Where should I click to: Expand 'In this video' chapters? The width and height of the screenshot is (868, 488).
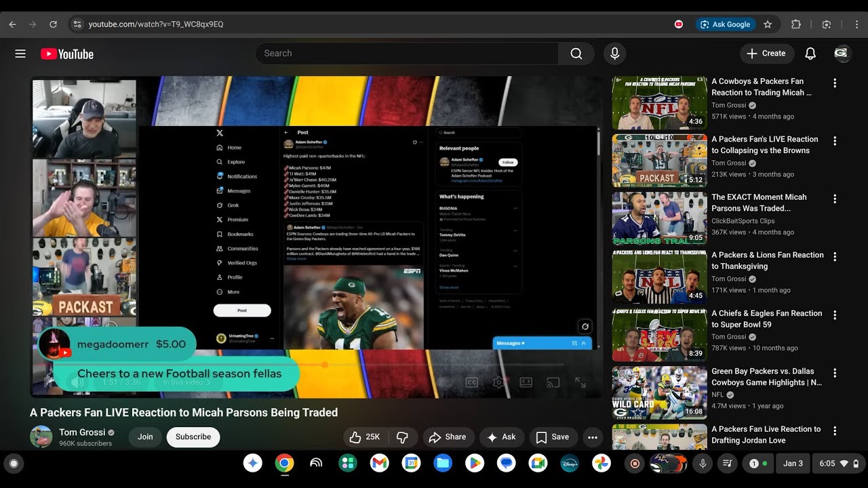[x=187, y=382]
